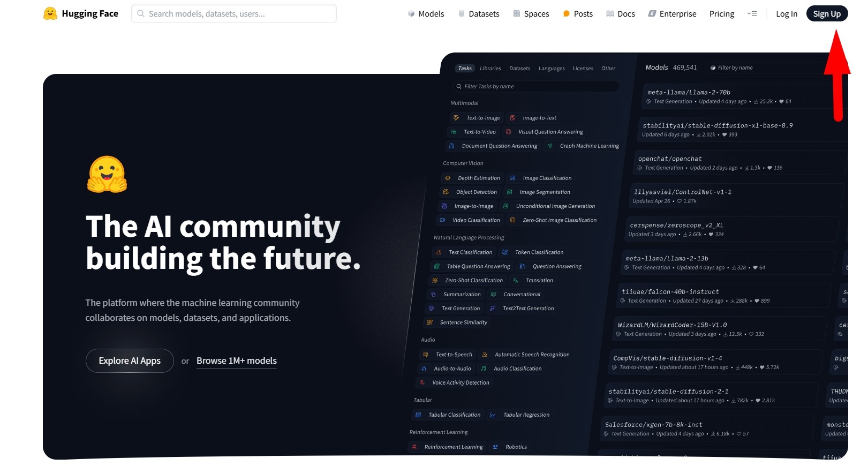Click the Datasets icon in navbar

pyautogui.click(x=462, y=14)
